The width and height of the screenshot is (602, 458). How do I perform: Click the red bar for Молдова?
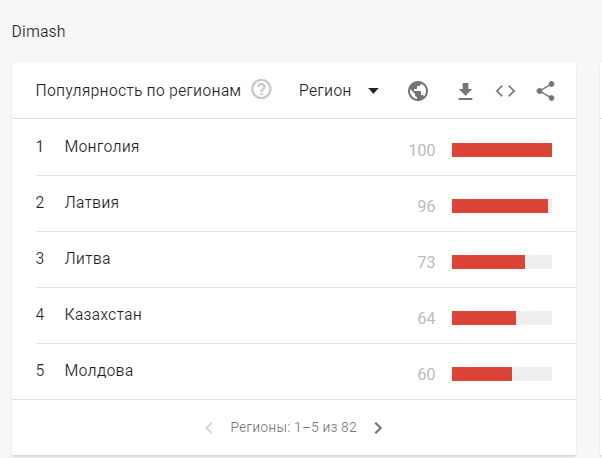(482, 374)
